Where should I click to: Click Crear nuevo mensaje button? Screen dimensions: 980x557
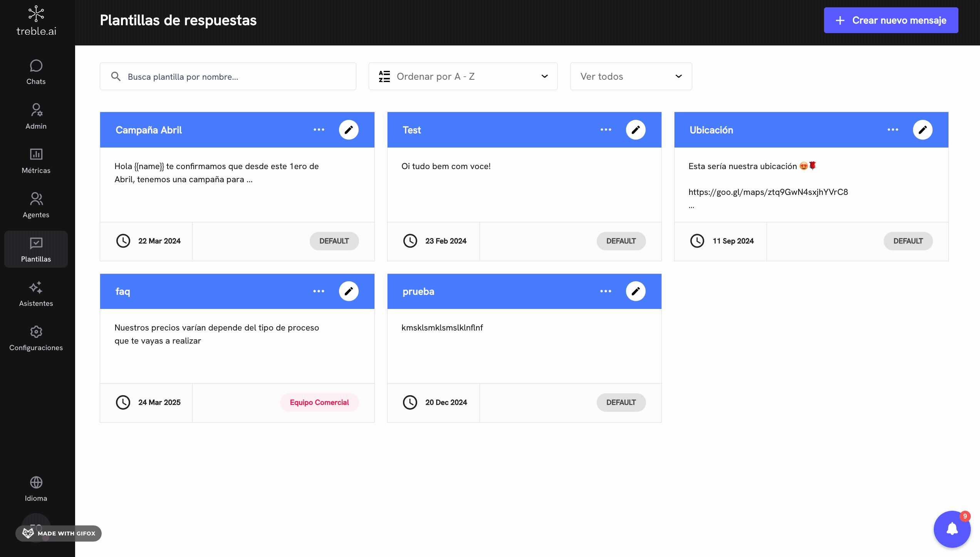(x=891, y=20)
